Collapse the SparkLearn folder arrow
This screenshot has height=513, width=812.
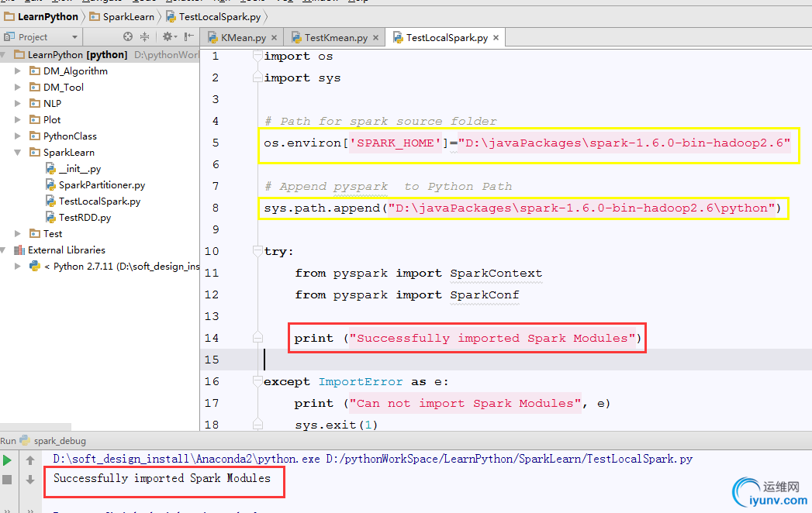coord(18,153)
